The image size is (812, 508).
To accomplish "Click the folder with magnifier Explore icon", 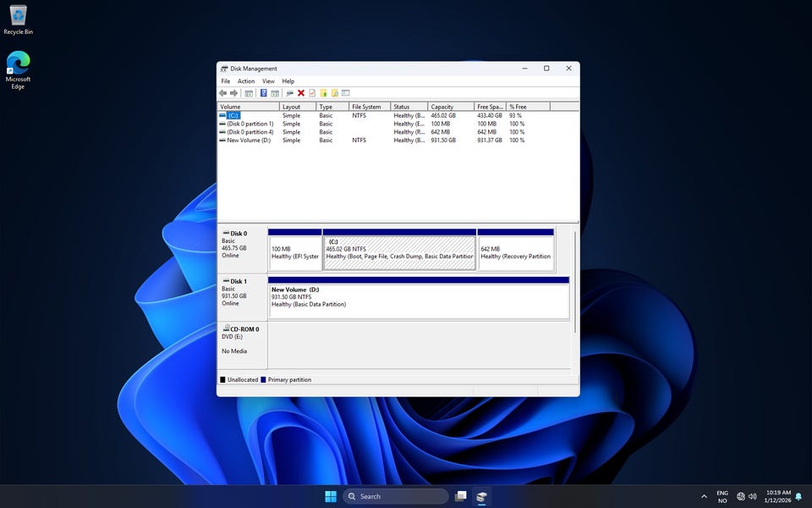I will (x=334, y=93).
